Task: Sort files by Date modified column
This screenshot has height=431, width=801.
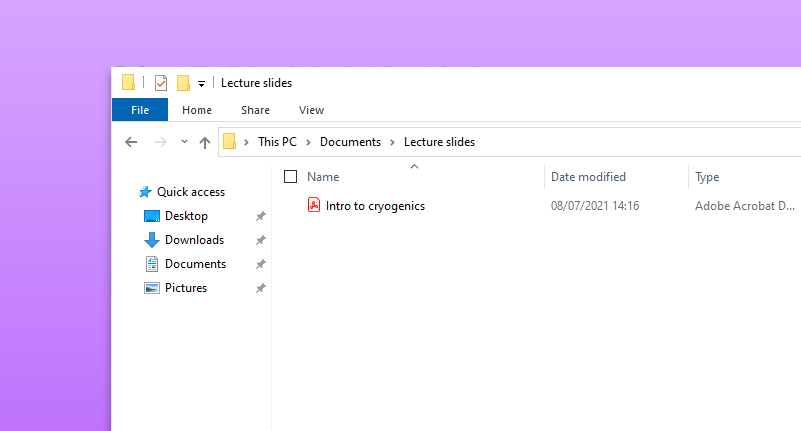Action: 588,177
